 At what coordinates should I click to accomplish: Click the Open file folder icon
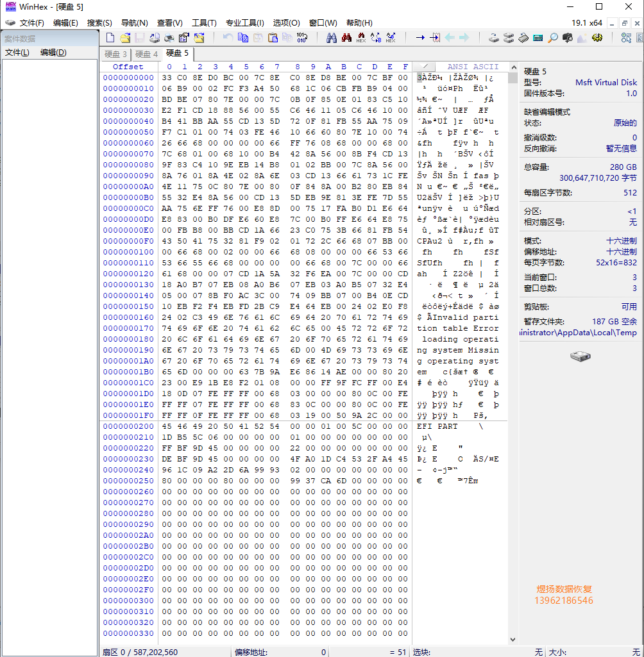[x=126, y=38]
